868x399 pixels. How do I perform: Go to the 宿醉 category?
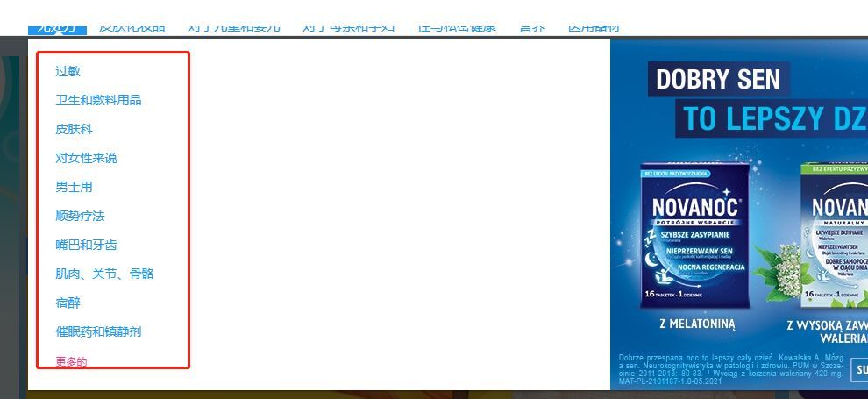68,303
